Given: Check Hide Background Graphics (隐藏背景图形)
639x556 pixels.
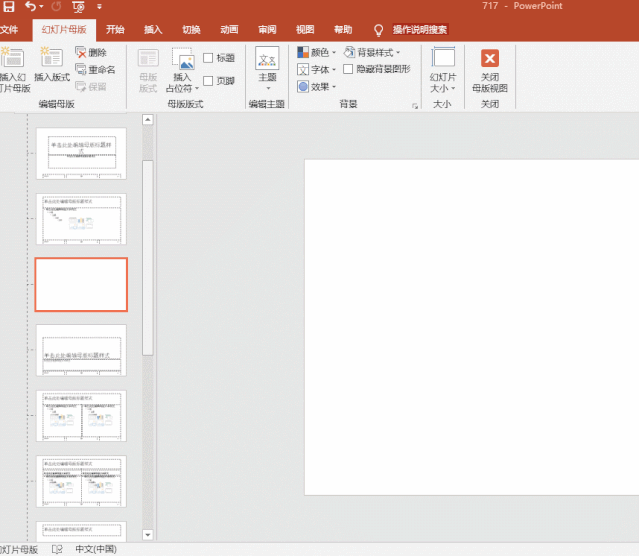Looking at the screenshot, I should point(348,70).
